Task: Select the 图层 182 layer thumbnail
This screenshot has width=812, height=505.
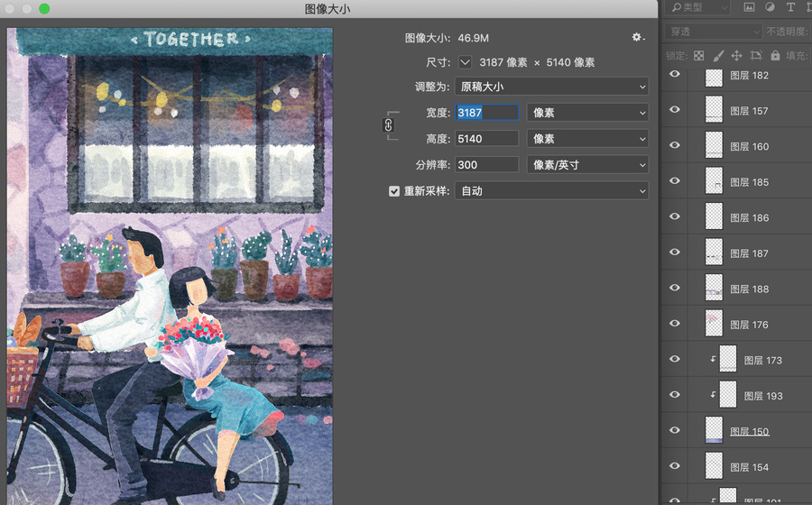Action: (715, 77)
